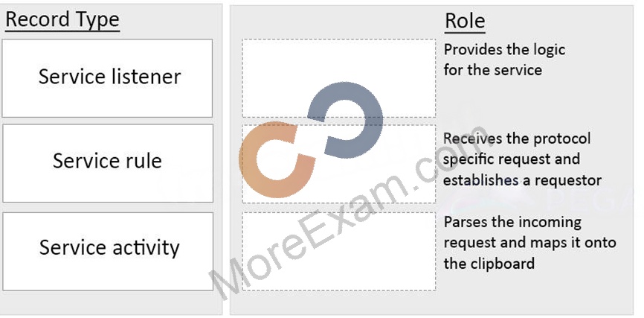Screen dimensions: 644x318
Task: Click the empty drop slot beside Receives the protocol
Action: 339,164
